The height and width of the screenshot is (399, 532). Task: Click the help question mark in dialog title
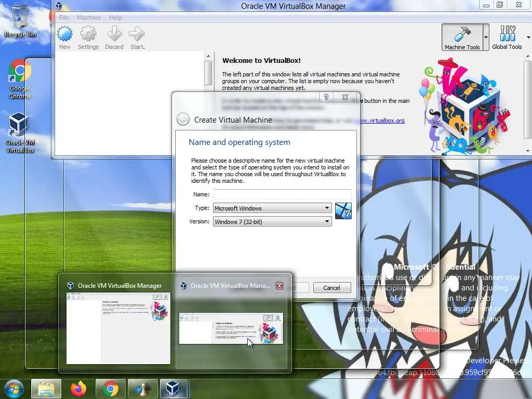pos(326,97)
